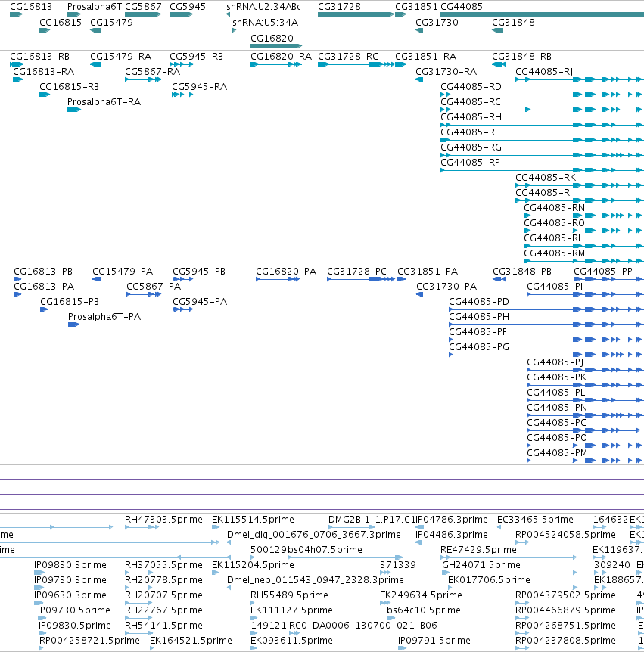Select the CG15479 gene label
Viewport: 644px width, 652px height.
tap(111, 23)
